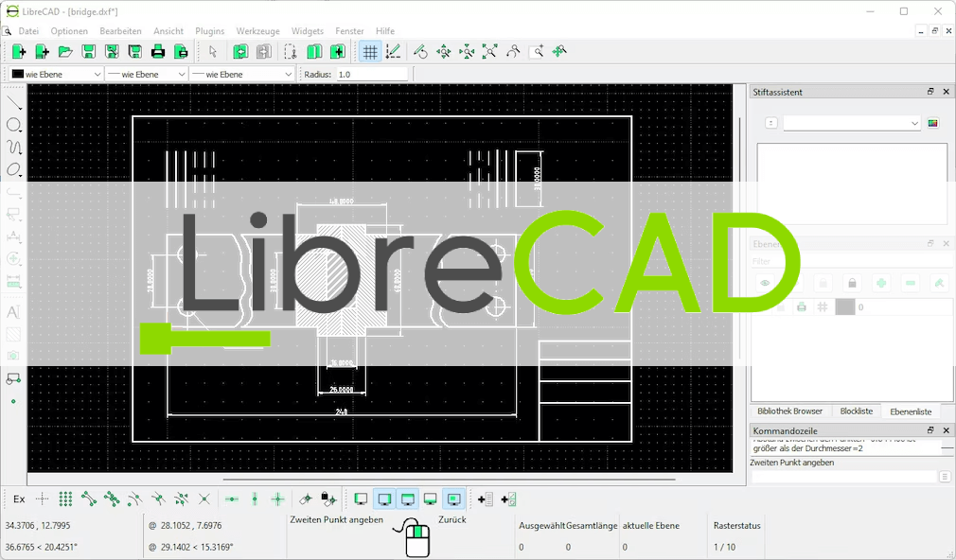956x560 pixels.
Task: Click layer 0 gray color swatch
Action: point(844,307)
